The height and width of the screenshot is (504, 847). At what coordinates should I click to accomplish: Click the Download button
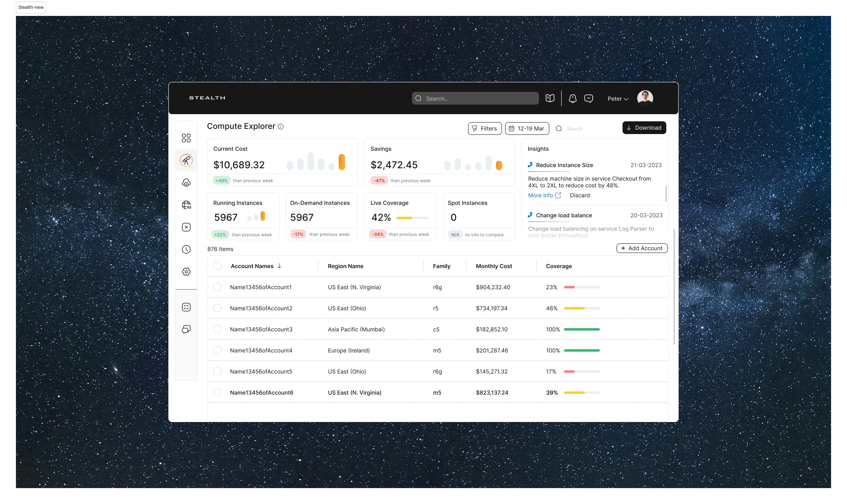pyautogui.click(x=644, y=128)
